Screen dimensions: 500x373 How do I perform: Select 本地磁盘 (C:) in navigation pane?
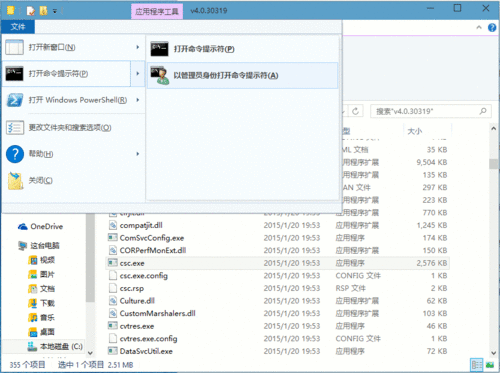[61, 346]
